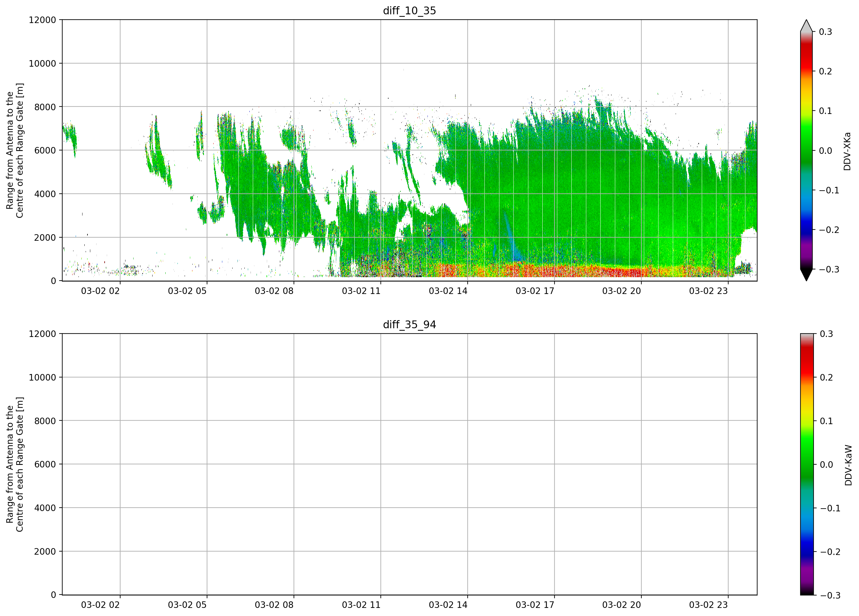This screenshot has width=859, height=616.
Task: Click "03-02 02" x-tick under diff_10_35 plot
Action: [100, 291]
